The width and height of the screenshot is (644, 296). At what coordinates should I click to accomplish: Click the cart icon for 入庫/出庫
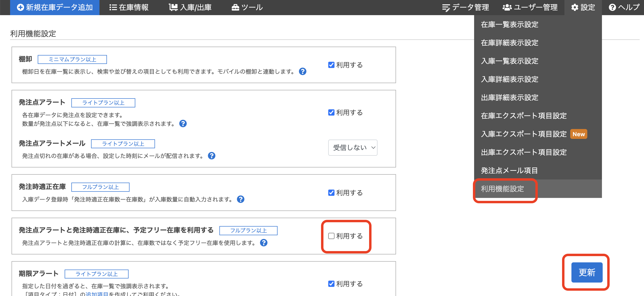tap(173, 7)
